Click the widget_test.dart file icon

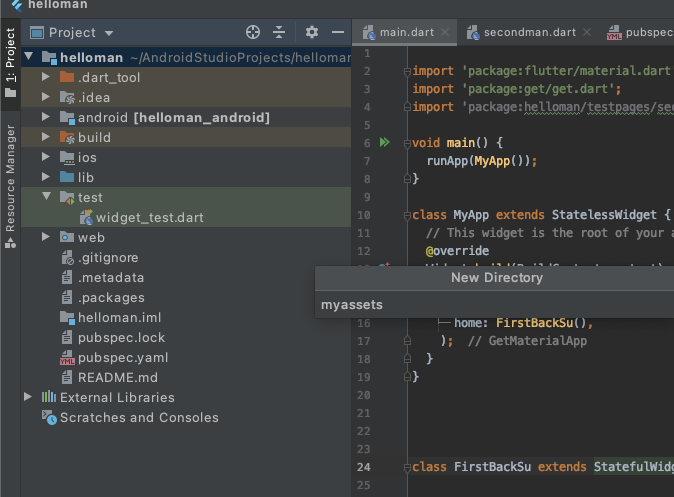coord(86,217)
